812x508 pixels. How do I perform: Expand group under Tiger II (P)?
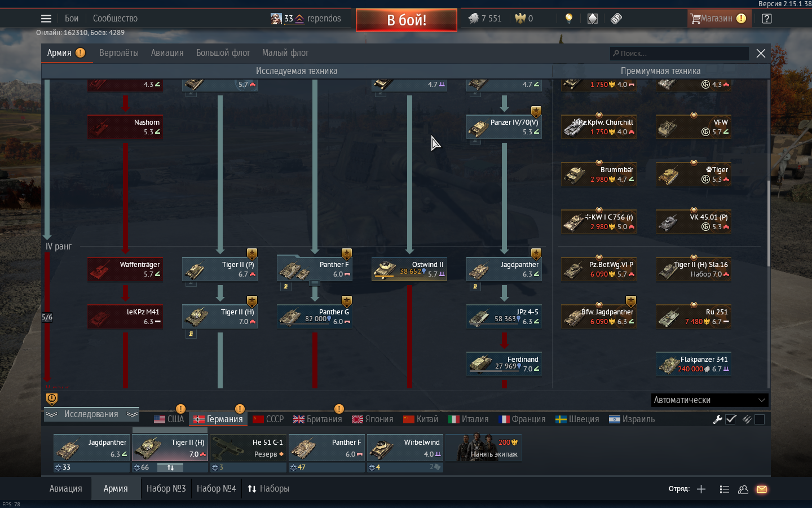point(191,284)
